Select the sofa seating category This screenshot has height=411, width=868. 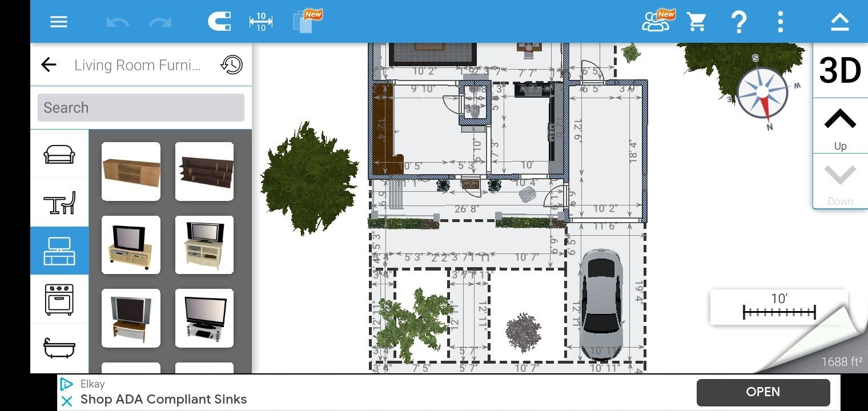[x=59, y=153]
